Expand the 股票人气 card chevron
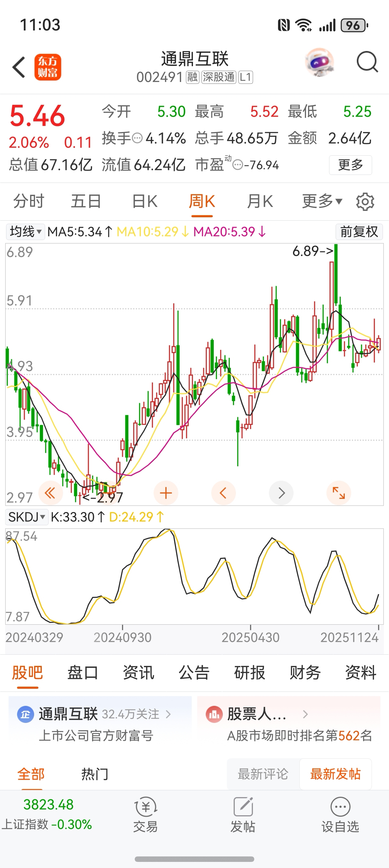 pos(305,714)
